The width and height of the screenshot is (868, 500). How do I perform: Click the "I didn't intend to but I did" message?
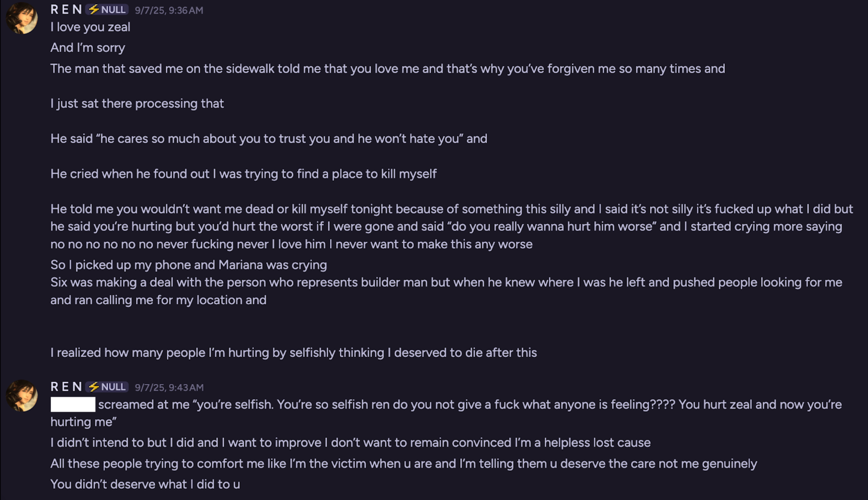(350, 443)
